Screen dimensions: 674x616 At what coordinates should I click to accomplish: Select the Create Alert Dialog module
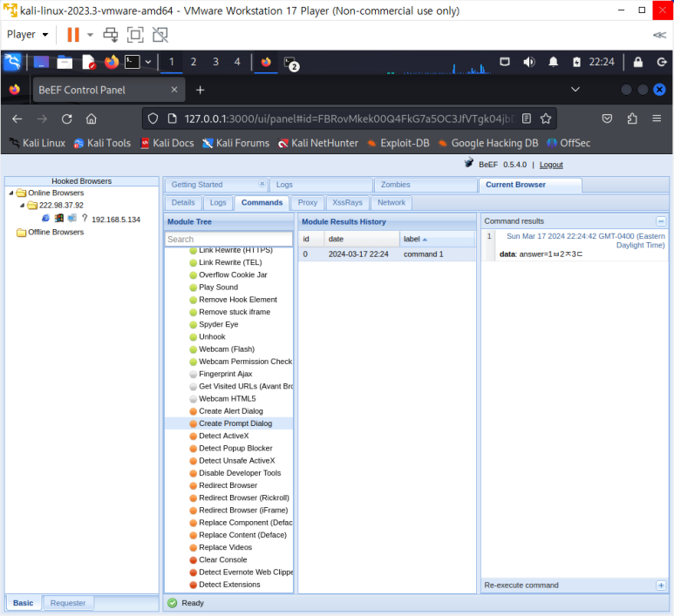point(231,411)
